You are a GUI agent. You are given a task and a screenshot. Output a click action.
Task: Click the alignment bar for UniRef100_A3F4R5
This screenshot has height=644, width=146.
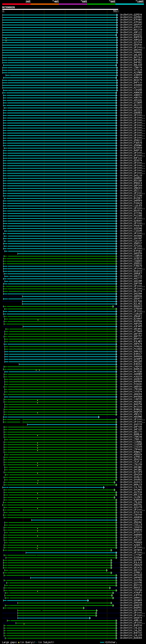[x=70, y=326]
